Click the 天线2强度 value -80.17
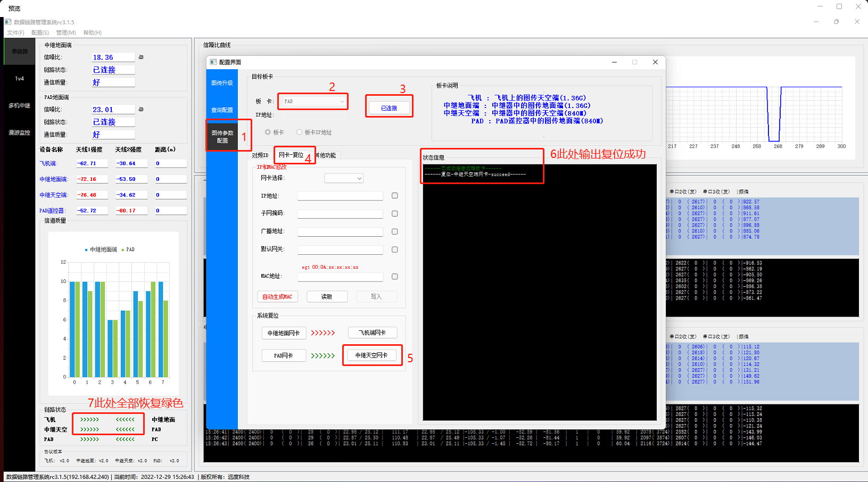The width and height of the screenshot is (868, 482). [131, 211]
